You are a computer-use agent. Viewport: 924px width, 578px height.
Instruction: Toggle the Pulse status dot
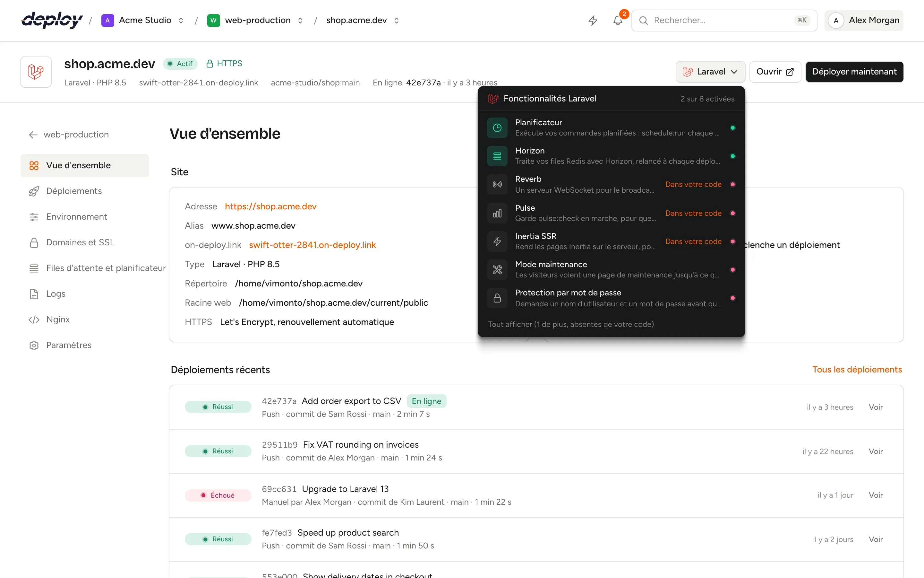coord(733,213)
